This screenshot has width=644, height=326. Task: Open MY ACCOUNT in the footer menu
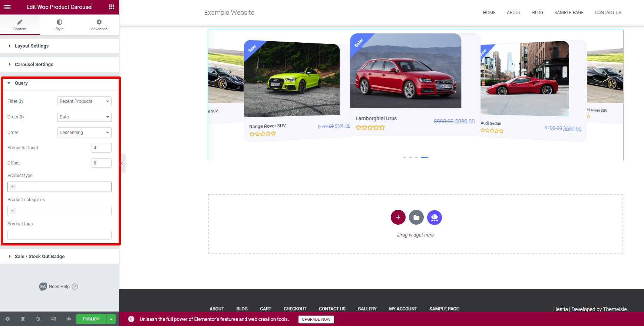403,309
